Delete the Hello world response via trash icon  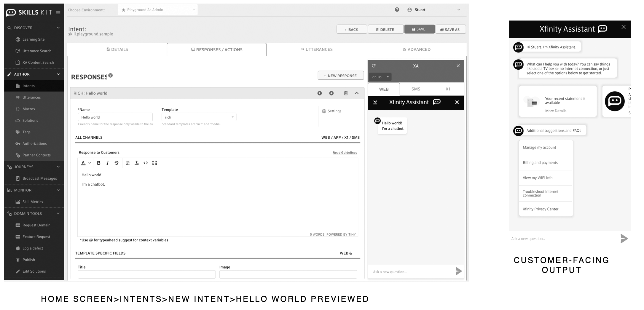[346, 93]
